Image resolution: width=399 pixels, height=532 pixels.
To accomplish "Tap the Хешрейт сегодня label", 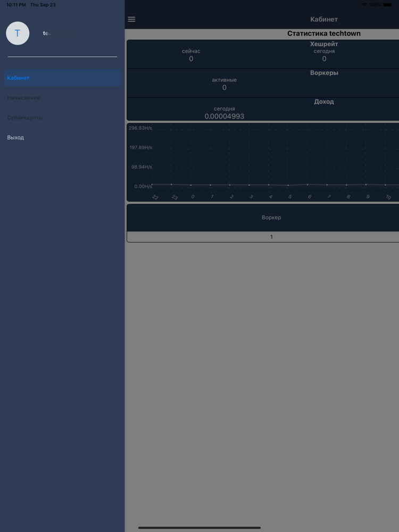I will pyautogui.click(x=324, y=51).
